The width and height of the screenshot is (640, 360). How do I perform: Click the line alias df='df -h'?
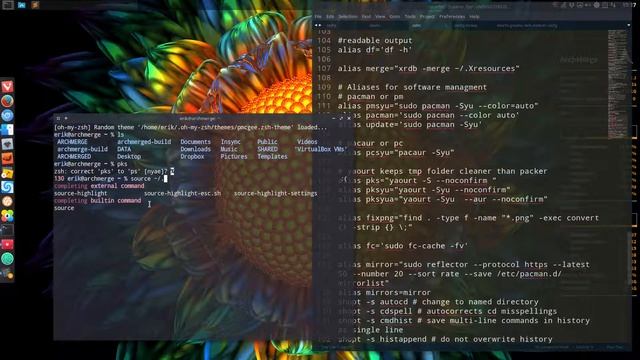[x=375, y=50]
